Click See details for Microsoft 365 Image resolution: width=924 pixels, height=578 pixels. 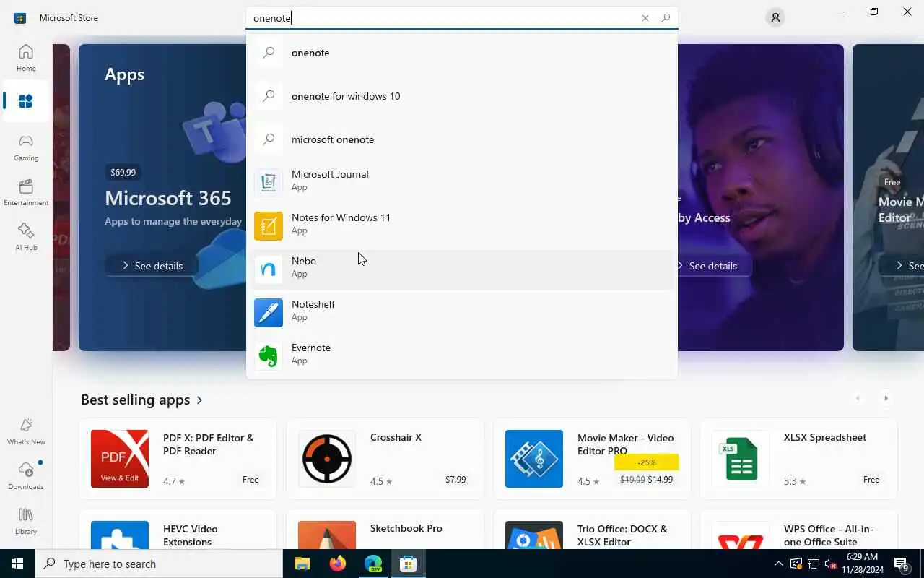[152, 266]
